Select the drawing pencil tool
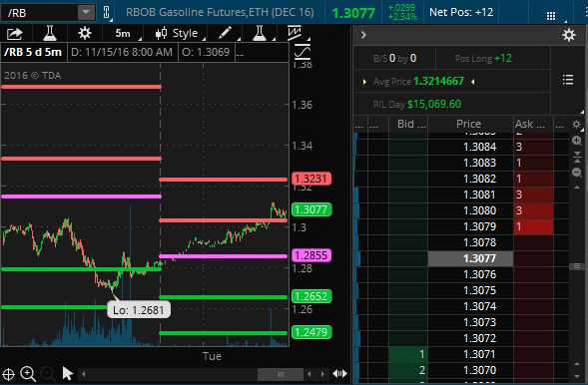Viewport: 588px width, 385px height. click(225, 33)
